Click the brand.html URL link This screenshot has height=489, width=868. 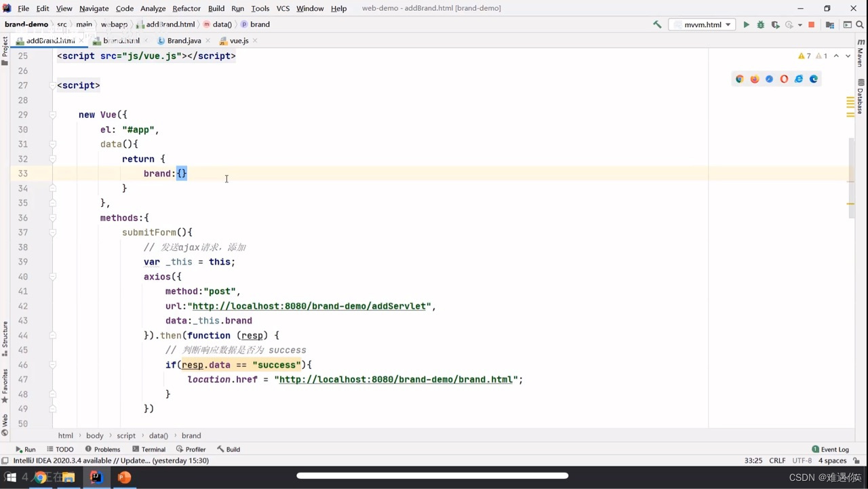pyautogui.click(x=395, y=379)
